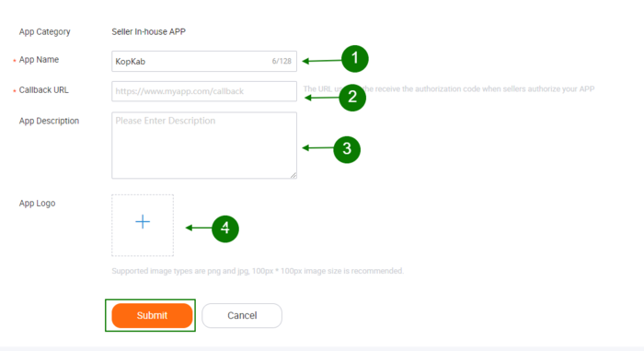Click the App Description text area
The height and width of the screenshot is (351, 644).
204,146
